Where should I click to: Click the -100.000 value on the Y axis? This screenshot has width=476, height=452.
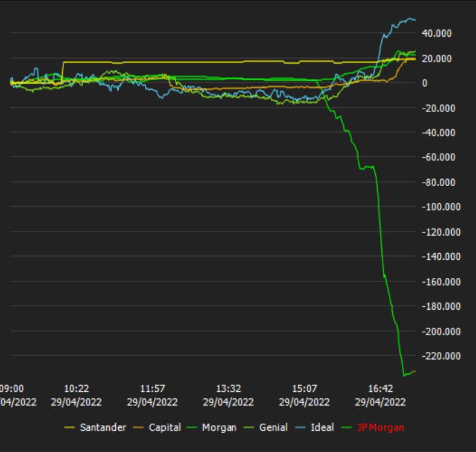tap(437, 207)
